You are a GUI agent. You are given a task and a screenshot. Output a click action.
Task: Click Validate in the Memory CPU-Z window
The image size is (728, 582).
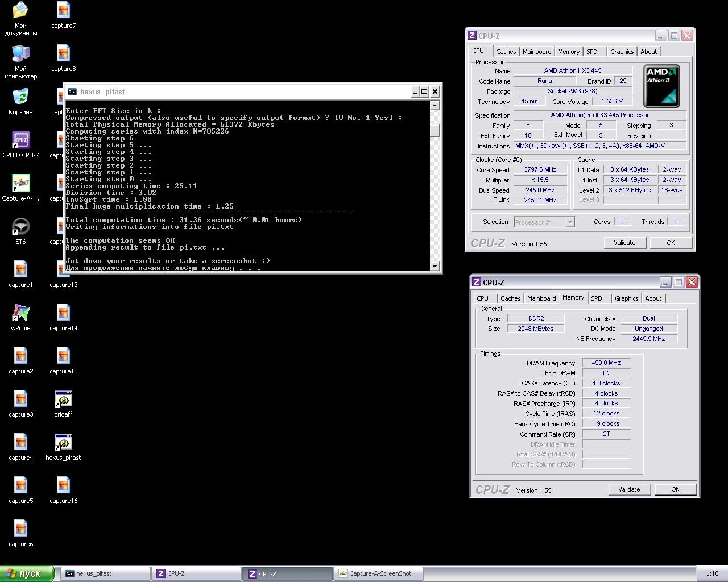click(x=629, y=489)
